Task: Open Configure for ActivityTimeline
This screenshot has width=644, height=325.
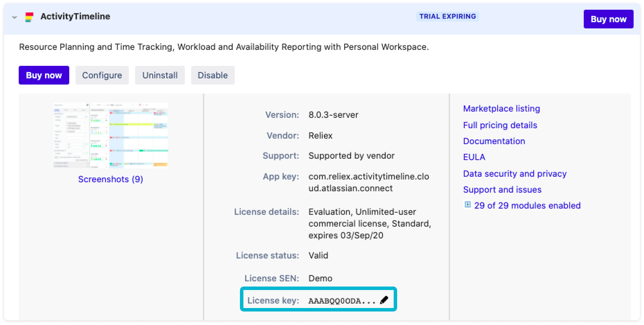Action: (x=102, y=75)
